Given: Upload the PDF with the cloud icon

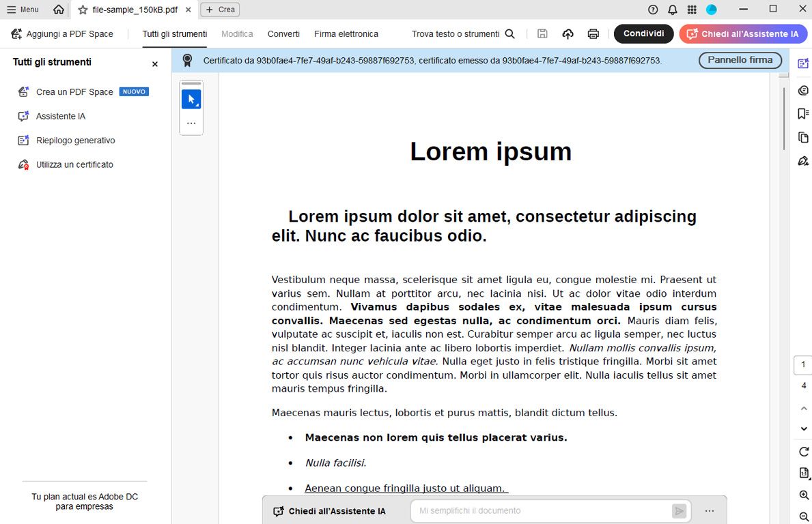Looking at the screenshot, I should coord(568,33).
